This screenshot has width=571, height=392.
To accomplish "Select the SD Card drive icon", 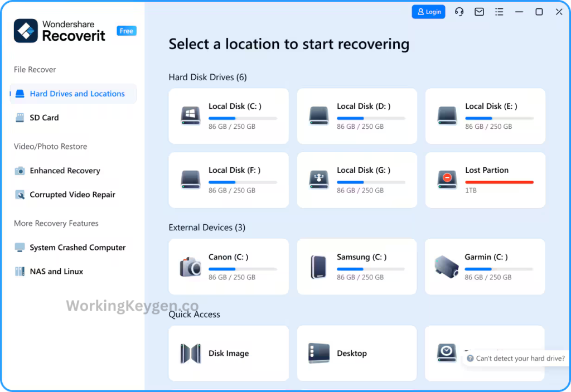I will [20, 118].
